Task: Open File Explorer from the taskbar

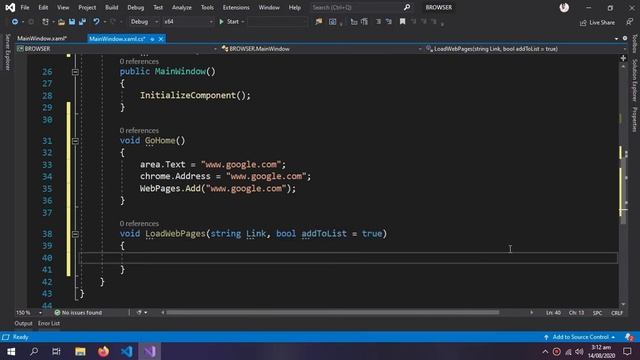Action: (x=80, y=351)
